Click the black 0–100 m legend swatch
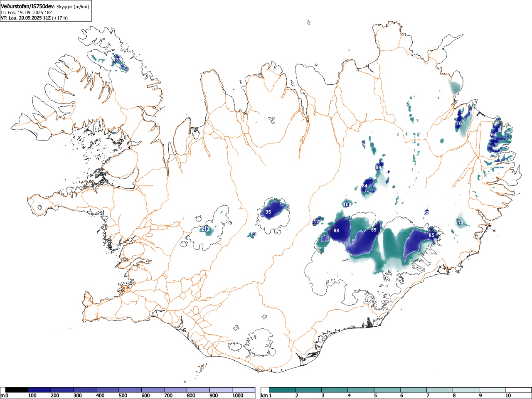This screenshot has width=532, height=399. coord(17,390)
